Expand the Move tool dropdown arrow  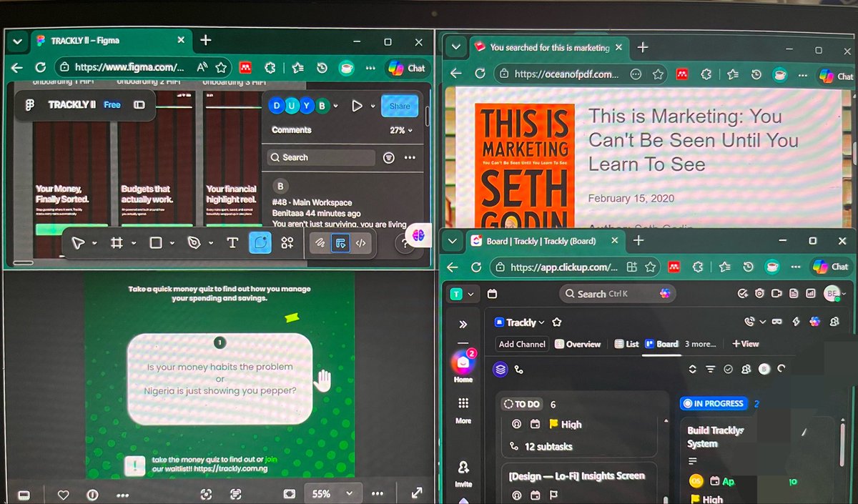[94, 244]
